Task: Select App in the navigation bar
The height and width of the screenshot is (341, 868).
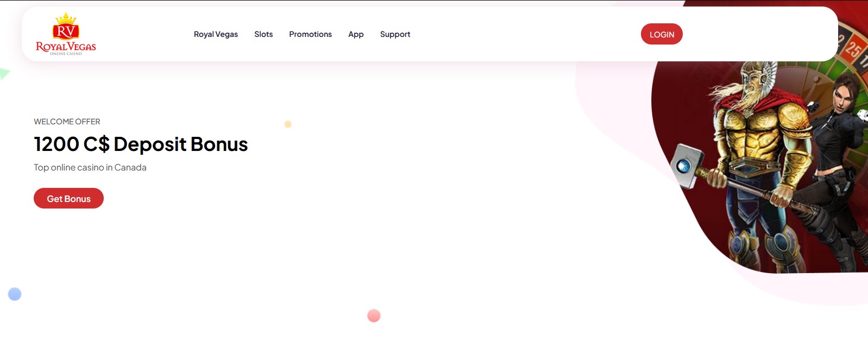Action: 356,34
